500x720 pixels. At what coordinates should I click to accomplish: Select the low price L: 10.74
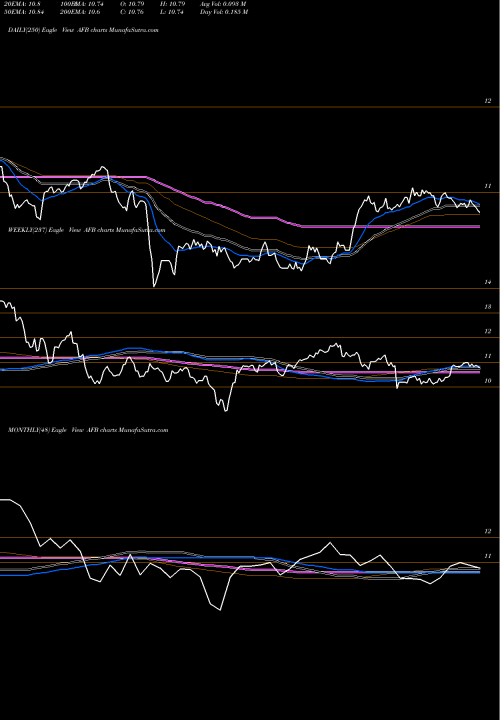tap(172, 12)
